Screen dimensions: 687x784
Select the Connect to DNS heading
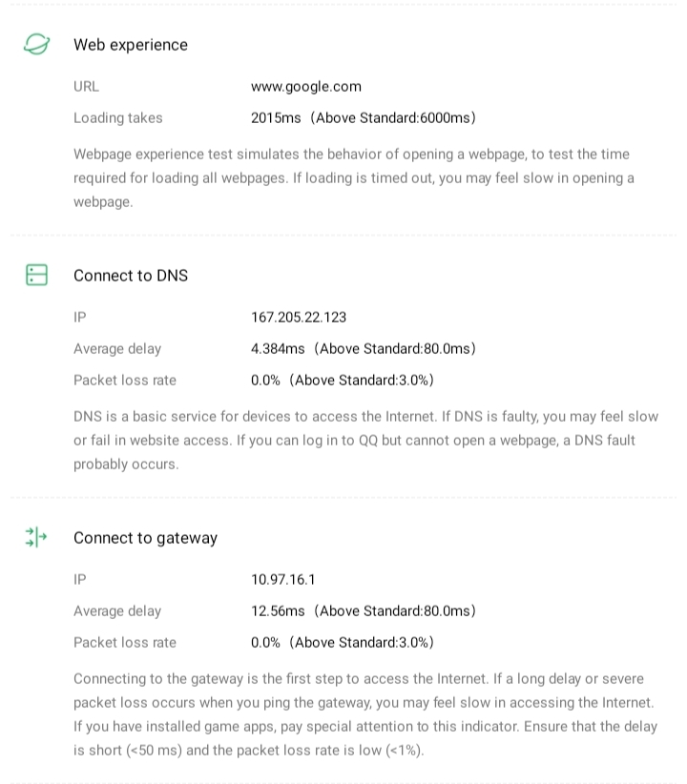131,276
